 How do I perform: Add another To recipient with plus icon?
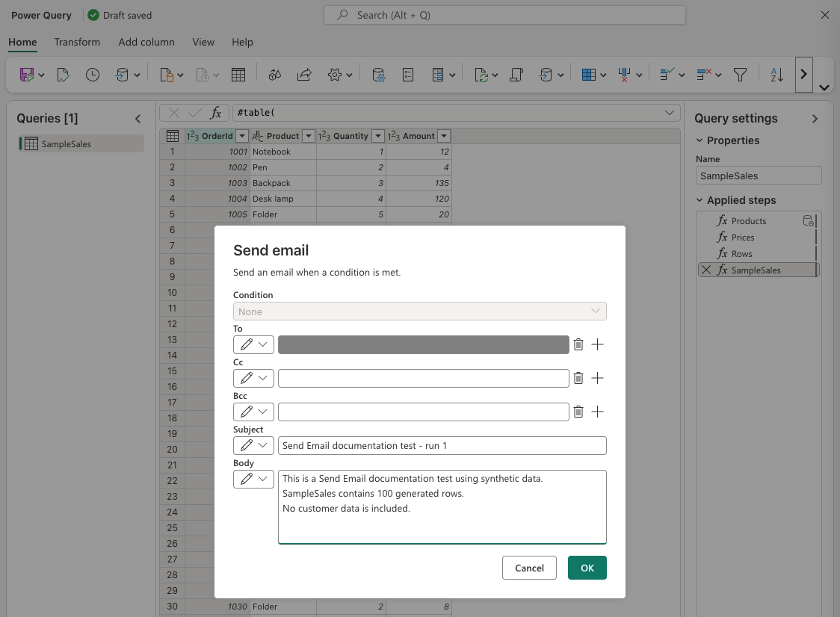(x=597, y=344)
